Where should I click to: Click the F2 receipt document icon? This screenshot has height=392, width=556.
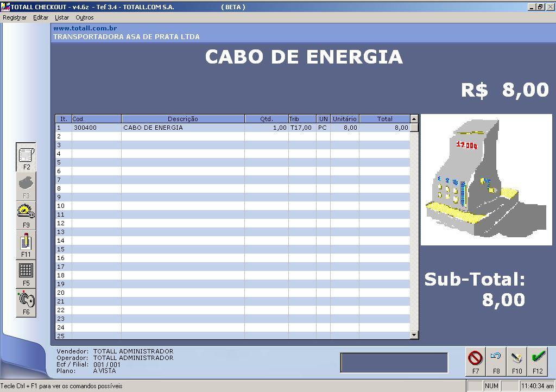point(26,157)
